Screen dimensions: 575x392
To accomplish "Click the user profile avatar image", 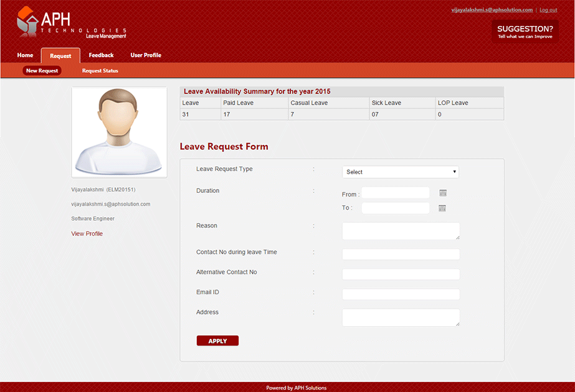I will click(x=119, y=132).
